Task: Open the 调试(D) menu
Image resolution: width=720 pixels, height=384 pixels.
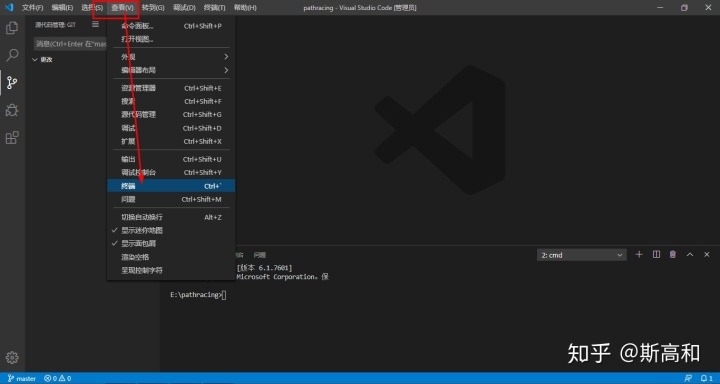Action: click(184, 8)
